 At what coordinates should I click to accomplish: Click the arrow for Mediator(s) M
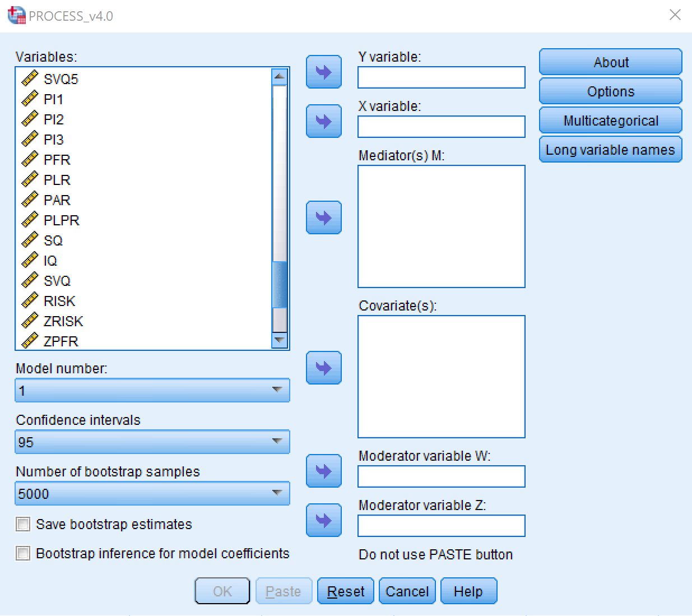coord(323,217)
